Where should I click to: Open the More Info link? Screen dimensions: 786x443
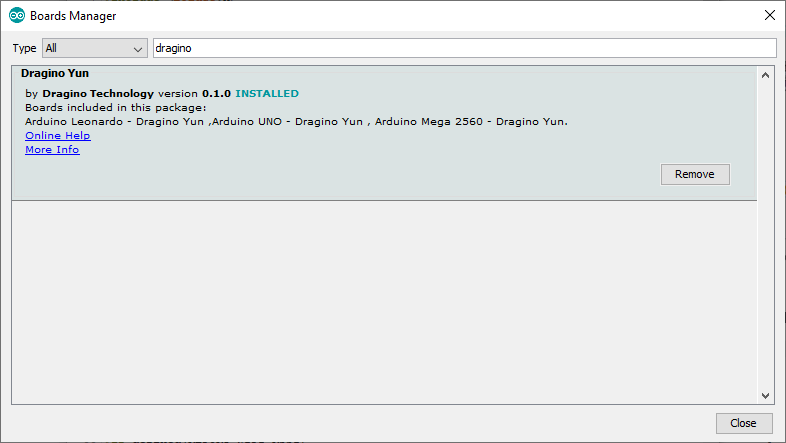(x=52, y=149)
